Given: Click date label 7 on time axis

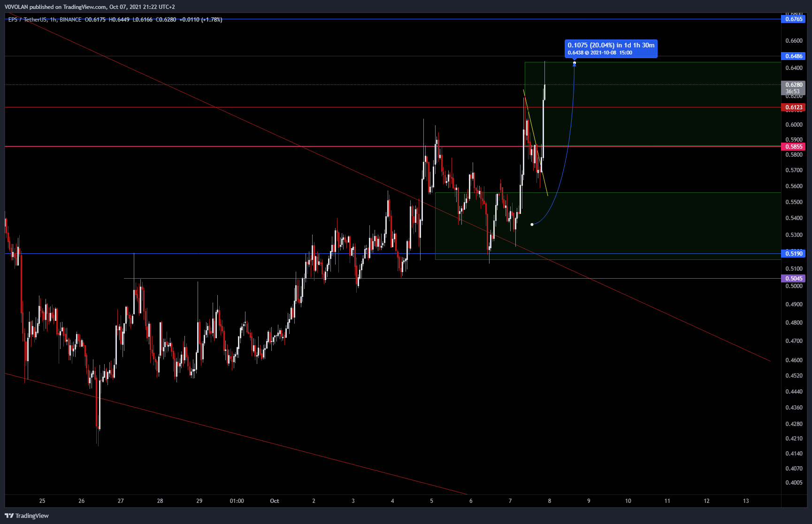Looking at the screenshot, I should coord(510,501).
